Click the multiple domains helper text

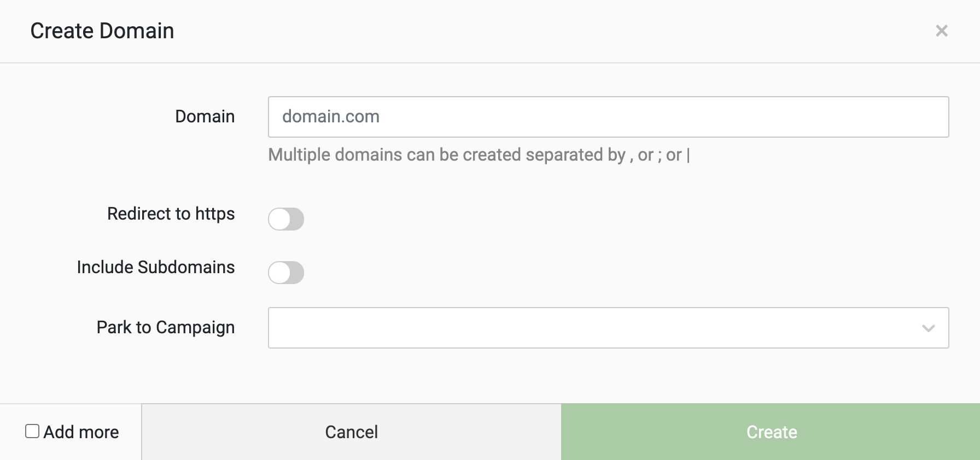(479, 155)
